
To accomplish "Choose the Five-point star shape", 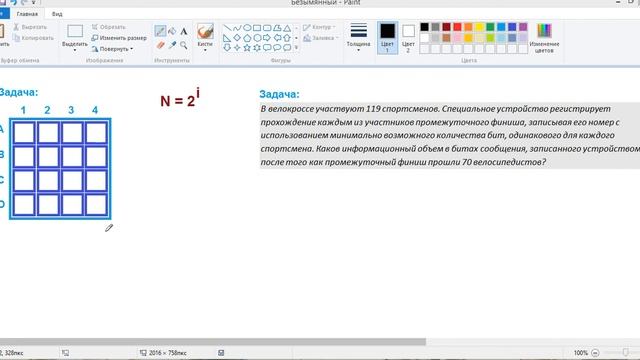I will tap(247, 47).
